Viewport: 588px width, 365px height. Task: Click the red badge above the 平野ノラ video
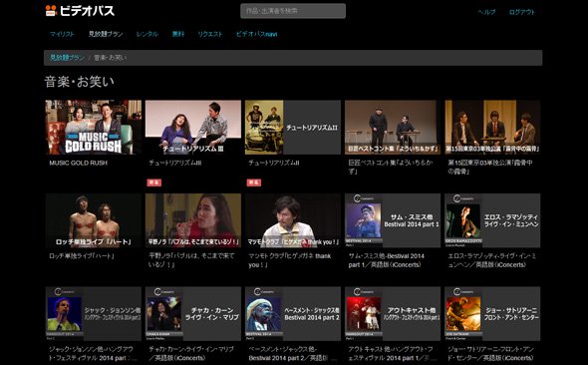pos(154,182)
